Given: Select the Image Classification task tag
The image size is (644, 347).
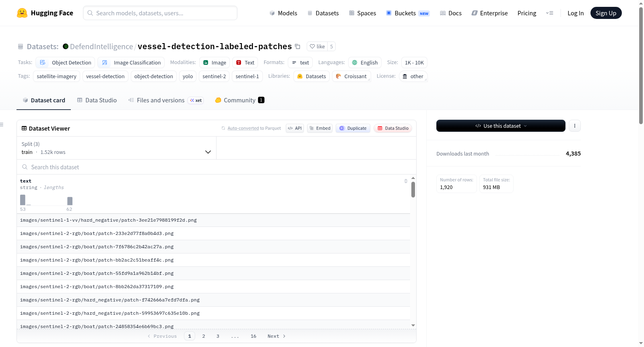Looking at the screenshot, I should pos(131,62).
